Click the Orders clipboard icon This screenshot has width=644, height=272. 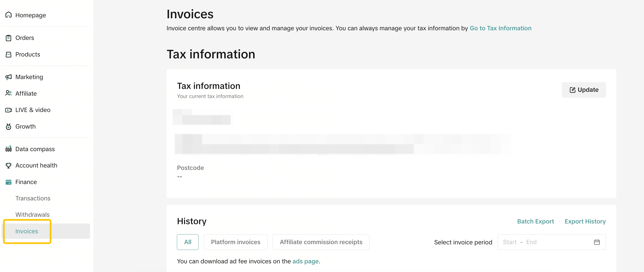pos(8,38)
